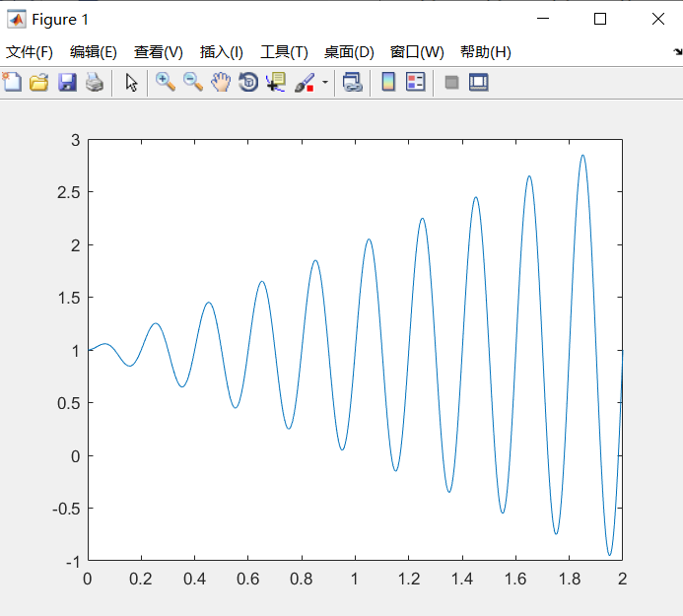This screenshot has width=683, height=616.
Task: Create a new figure with toolbar icon
Action: coord(12,82)
